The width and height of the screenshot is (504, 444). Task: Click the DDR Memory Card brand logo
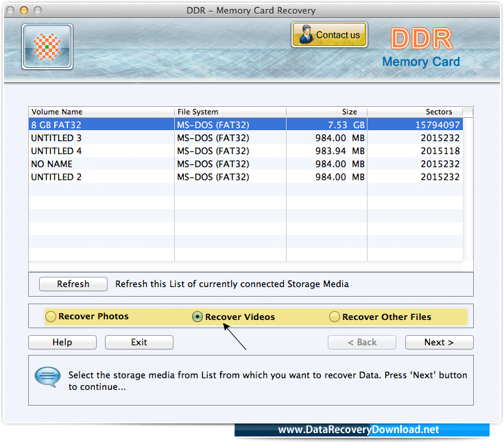(x=421, y=47)
